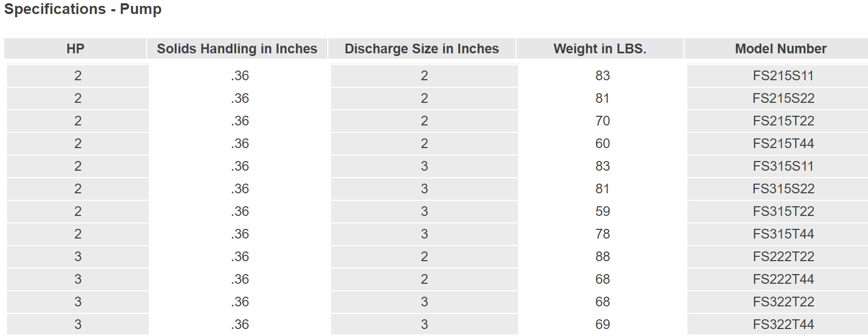Select the Weight in LBS. column header
The width and height of the screenshot is (868, 336).
tap(600, 48)
